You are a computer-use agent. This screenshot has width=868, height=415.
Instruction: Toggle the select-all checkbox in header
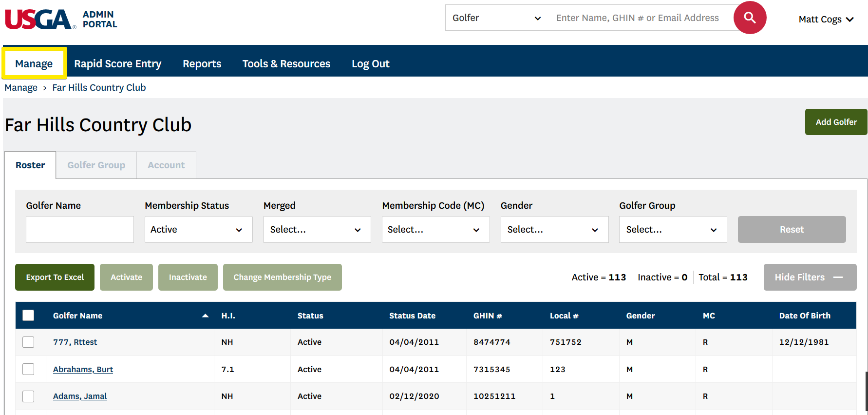(28, 316)
